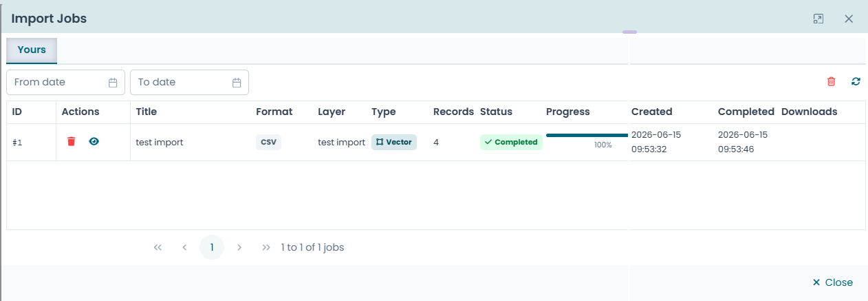
Task: Refresh the import jobs list
Action: click(x=856, y=81)
